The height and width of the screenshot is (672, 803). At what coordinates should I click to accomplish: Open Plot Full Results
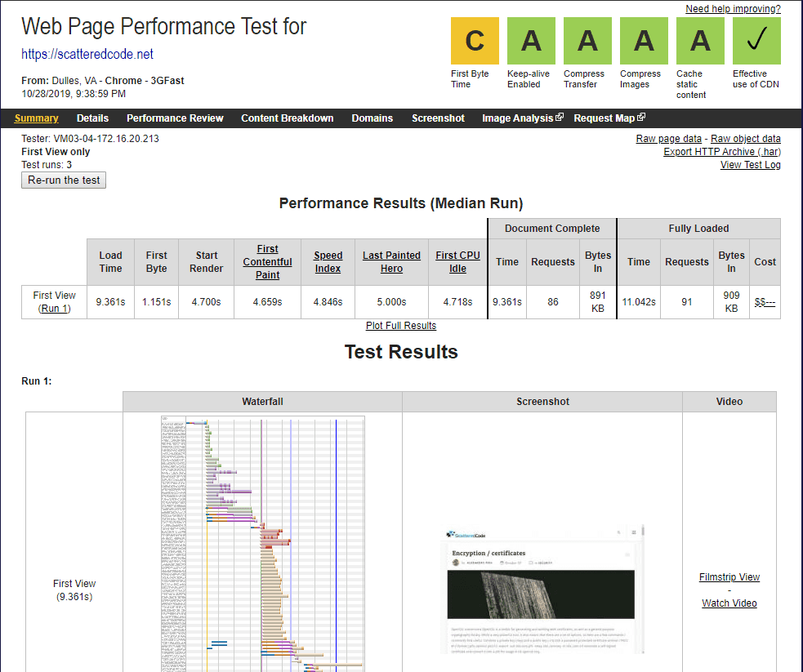401,325
